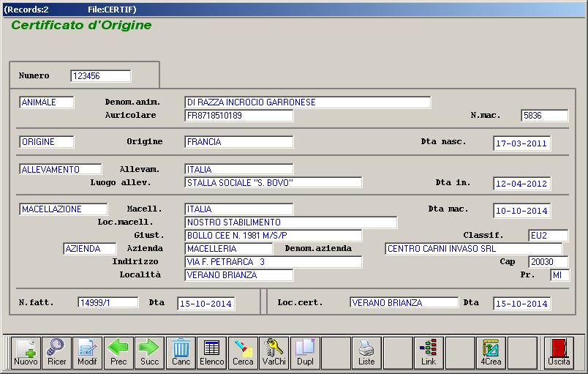588x374 pixels.
Task: Click Denom.anim. field with GARRONESE text
Action: click(x=307, y=102)
